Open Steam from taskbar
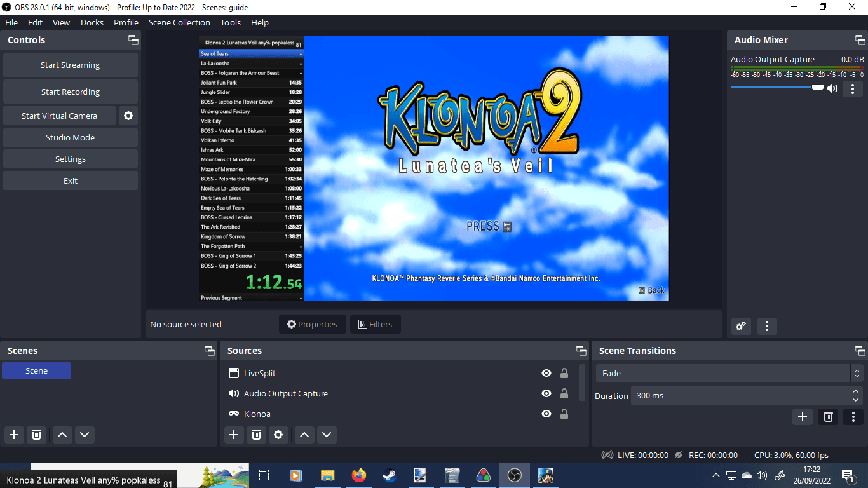 [x=390, y=475]
